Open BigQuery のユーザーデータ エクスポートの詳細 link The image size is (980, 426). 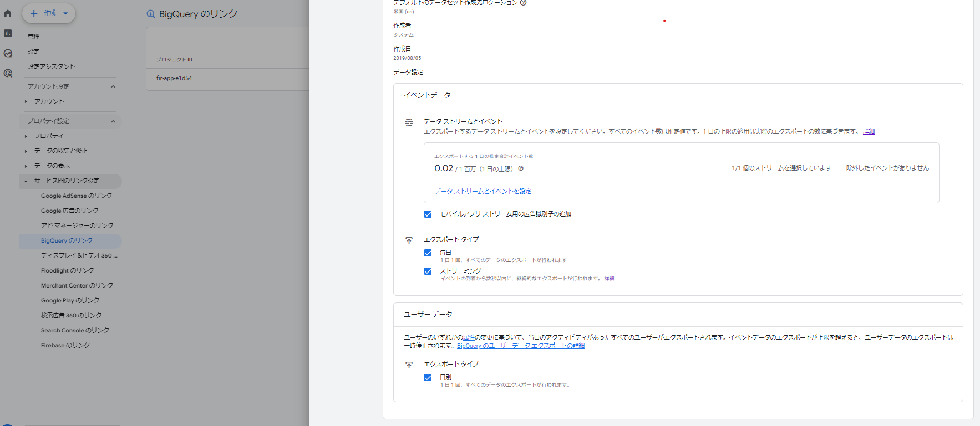[520, 346]
